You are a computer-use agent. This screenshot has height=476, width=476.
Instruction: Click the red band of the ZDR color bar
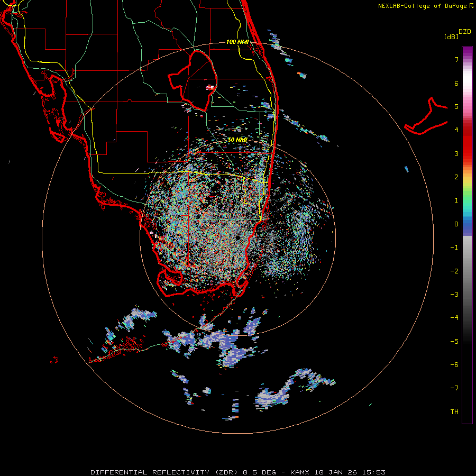click(x=467, y=143)
